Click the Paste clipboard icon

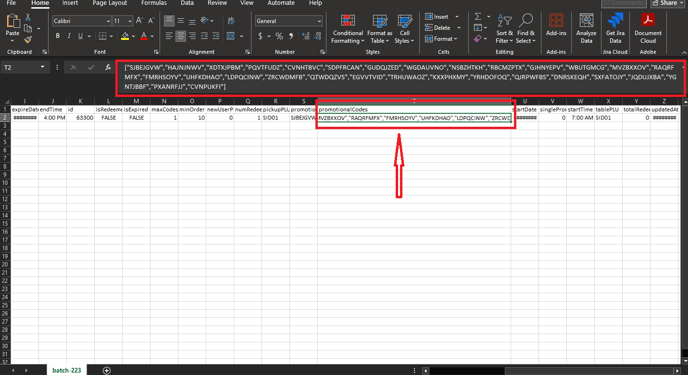point(13,21)
